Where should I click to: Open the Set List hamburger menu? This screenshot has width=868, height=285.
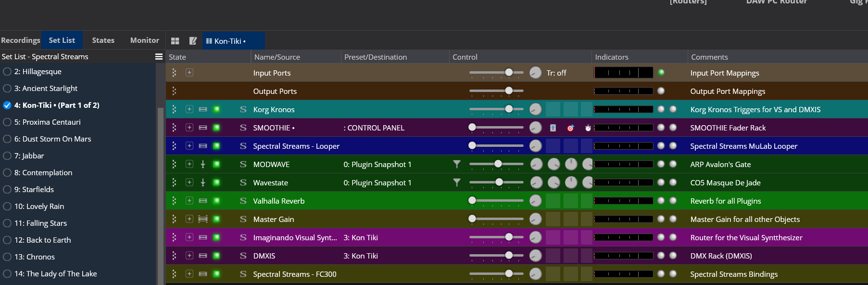(x=159, y=57)
